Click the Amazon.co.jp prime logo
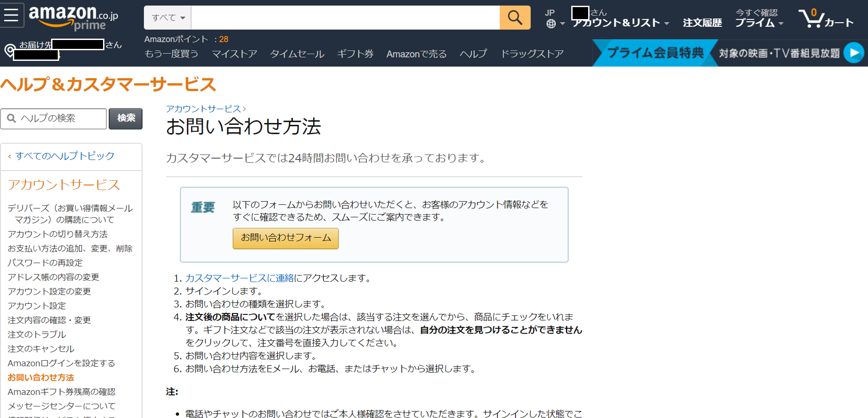The image size is (868, 418). click(x=74, y=18)
